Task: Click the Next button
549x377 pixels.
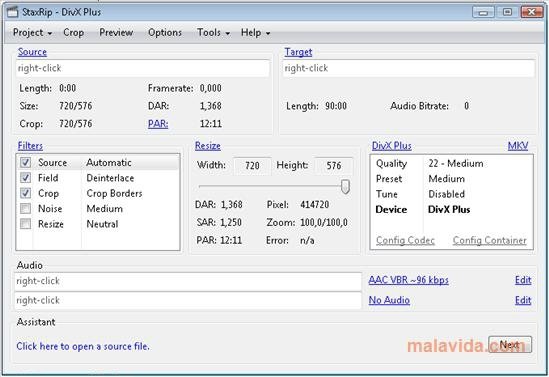Action: (x=510, y=345)
